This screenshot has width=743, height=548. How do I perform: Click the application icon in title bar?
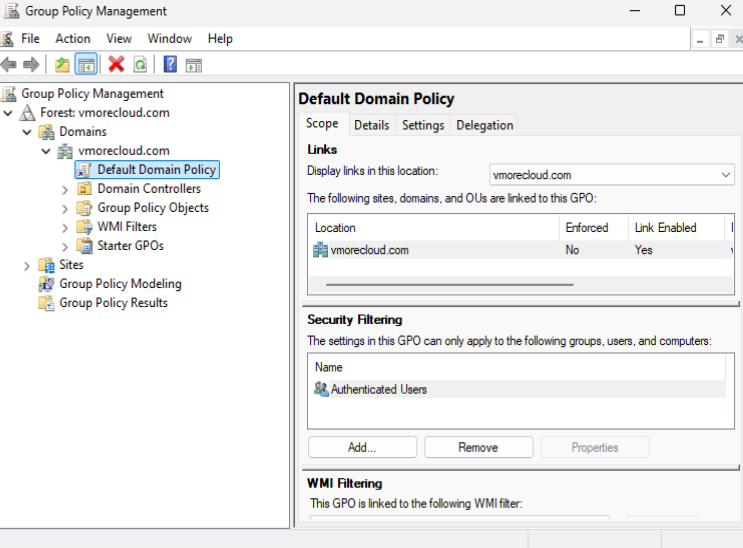(x=11, y=10)
